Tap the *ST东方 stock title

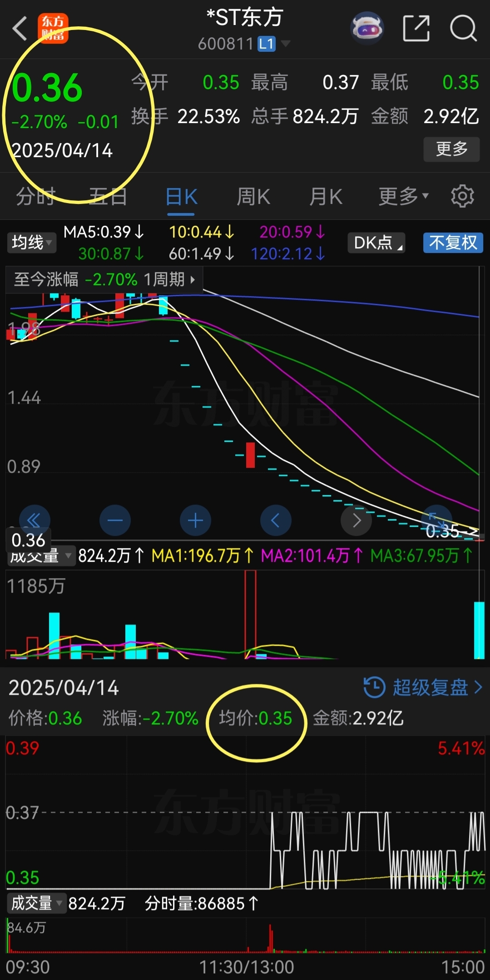pos(245,18)
